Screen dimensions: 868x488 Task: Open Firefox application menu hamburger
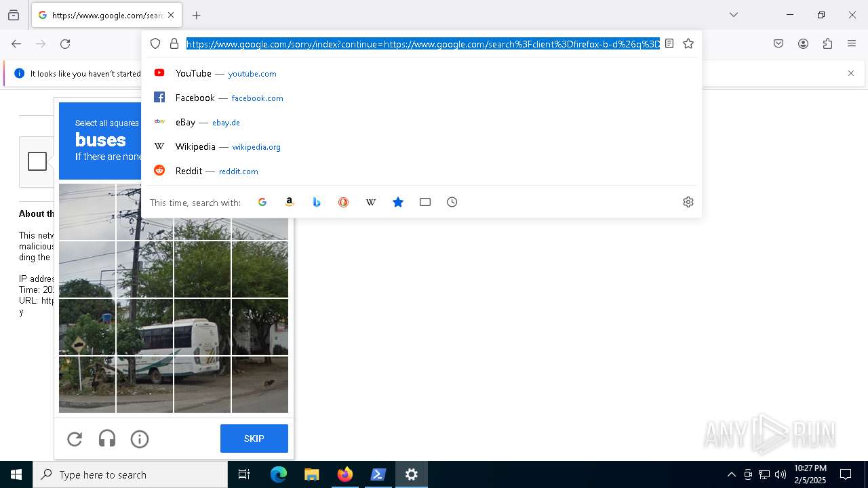pyautogui.click(x=852, y=43)
